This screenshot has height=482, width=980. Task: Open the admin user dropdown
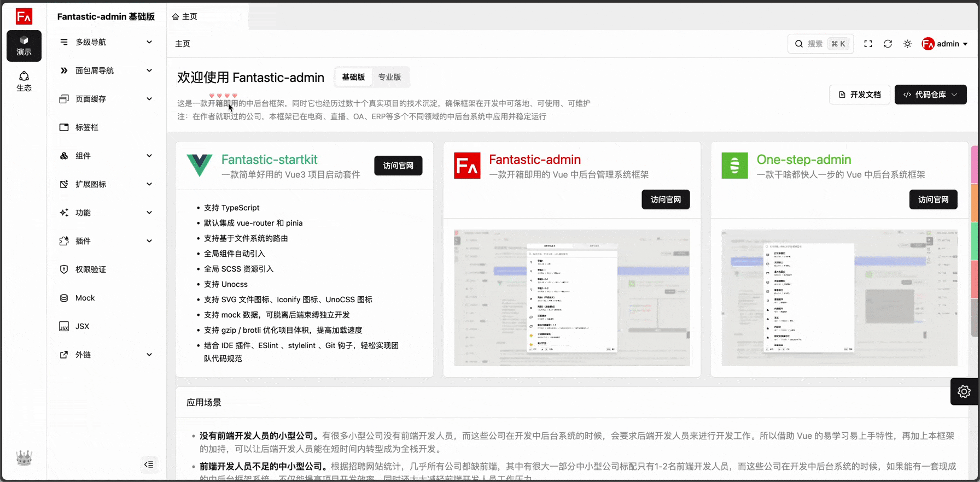coord(944,44)
